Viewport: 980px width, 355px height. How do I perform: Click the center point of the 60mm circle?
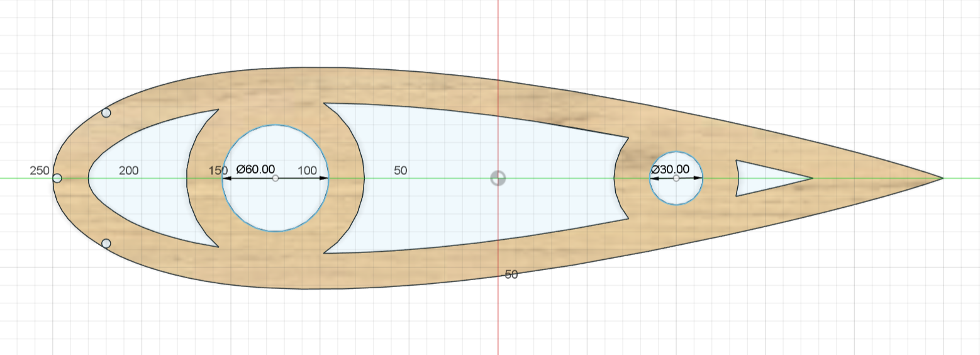[x=275, y=178]
